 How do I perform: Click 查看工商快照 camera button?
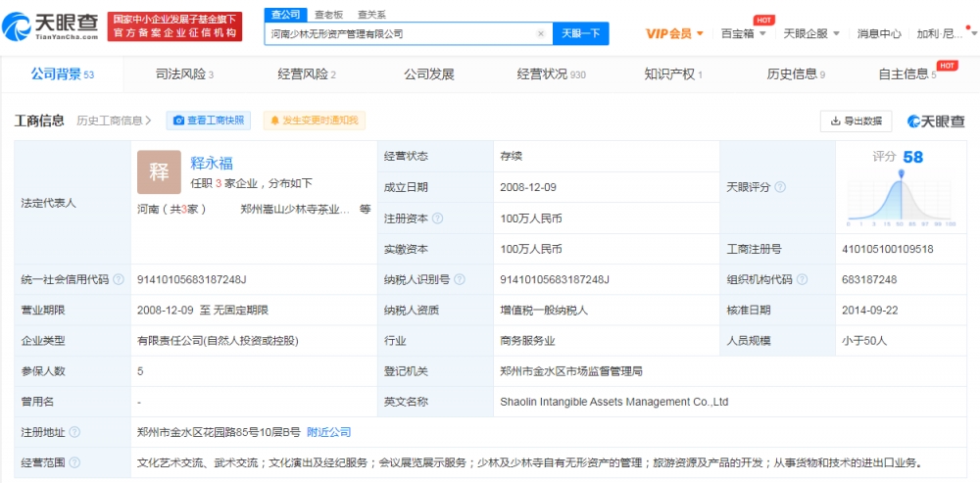click(x=208, y=121)
